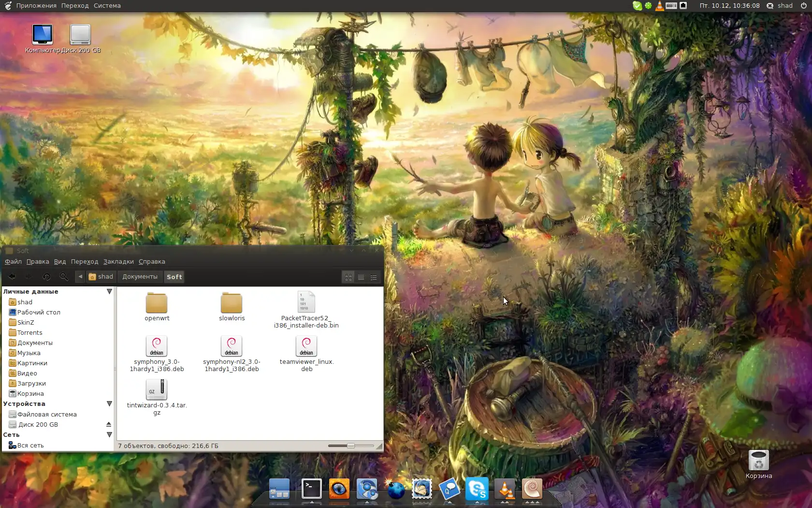
Task: Open Thunderbird mail icon in the dock
Action: (x=422, y=489)
